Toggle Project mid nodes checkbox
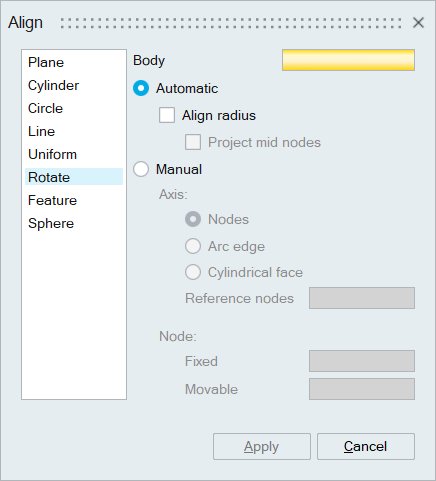This screenshot has width=436, height=481. 193,142
